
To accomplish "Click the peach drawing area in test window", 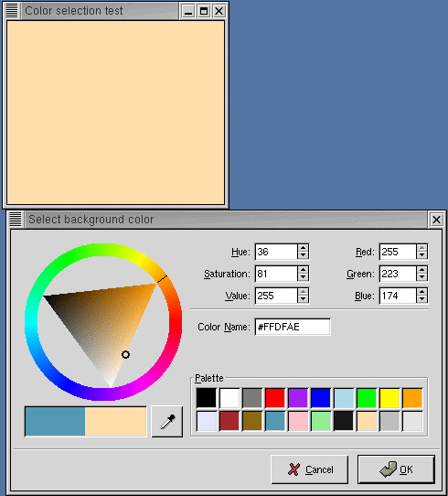I will pos(115,113).
